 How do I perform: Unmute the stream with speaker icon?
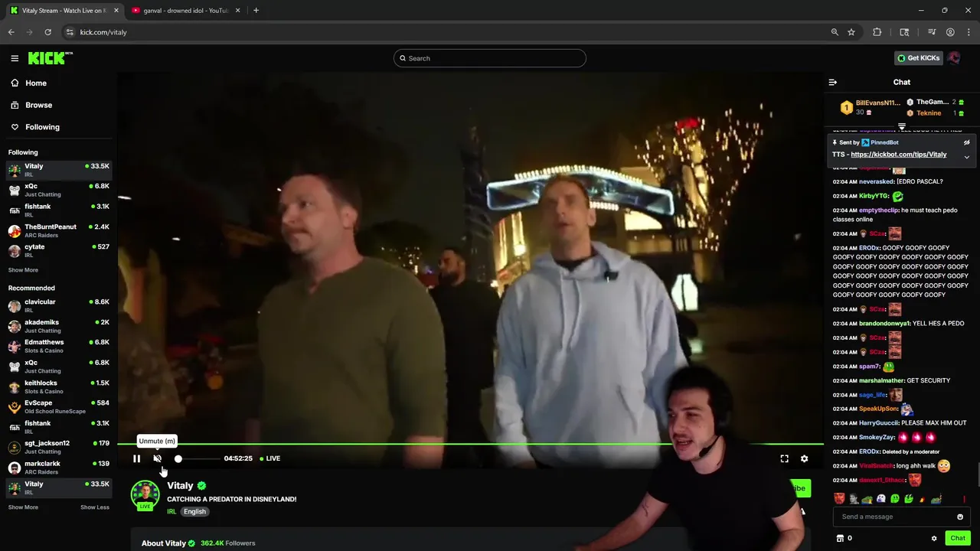(157, 458)
